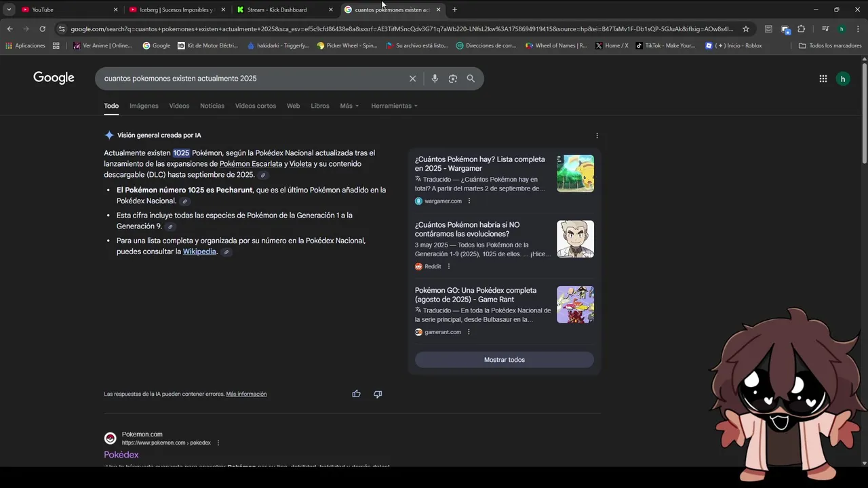The width and height of the screenshot is (868, 488).
Task: Open the 'Home / X' bookmark
Action: click(x=612, y=45)
